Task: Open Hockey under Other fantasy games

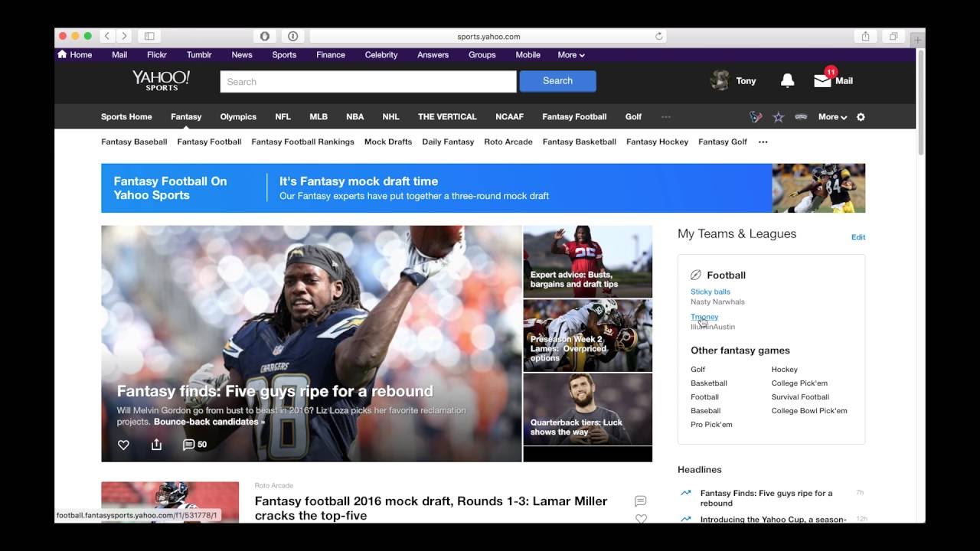Action: [784, 370]
